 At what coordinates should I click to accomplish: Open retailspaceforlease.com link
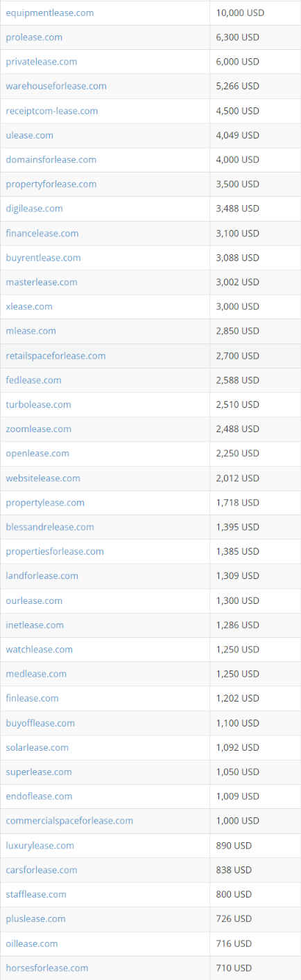click(56, 355)
